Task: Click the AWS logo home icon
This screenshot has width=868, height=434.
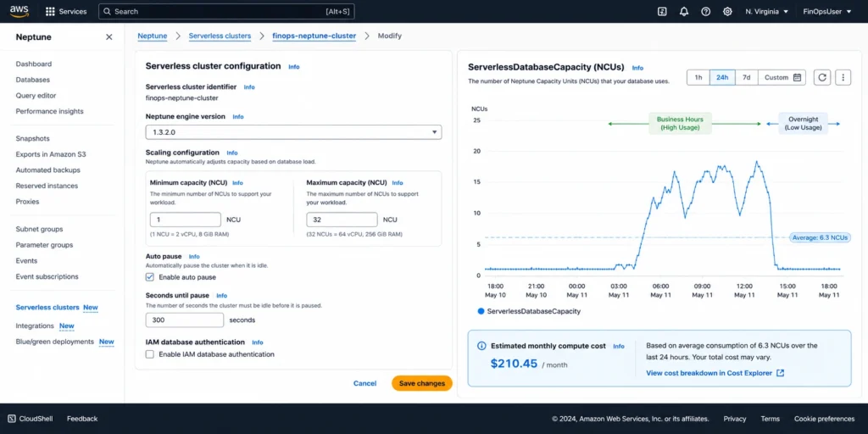Action: pyautogui.click(x=19, y=11)
